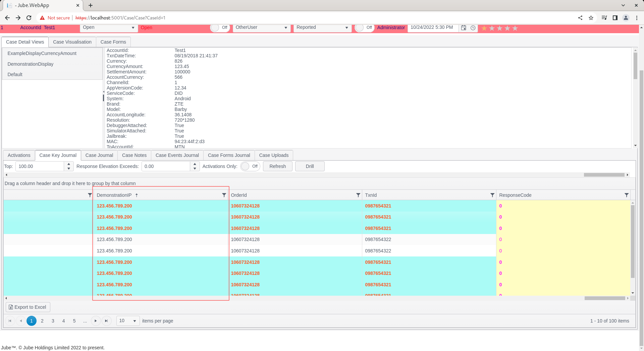Select the Default view
The image size is (644, 351).
point(52,74)
